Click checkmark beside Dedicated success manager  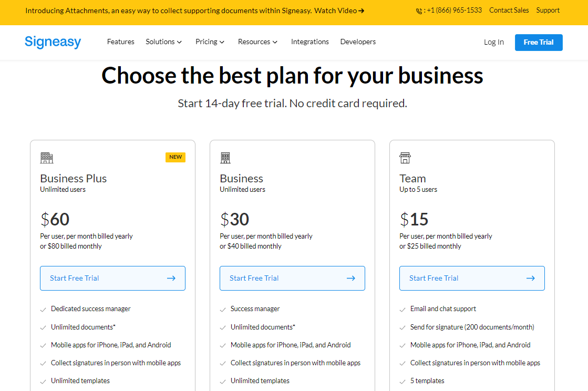[43, 310]
